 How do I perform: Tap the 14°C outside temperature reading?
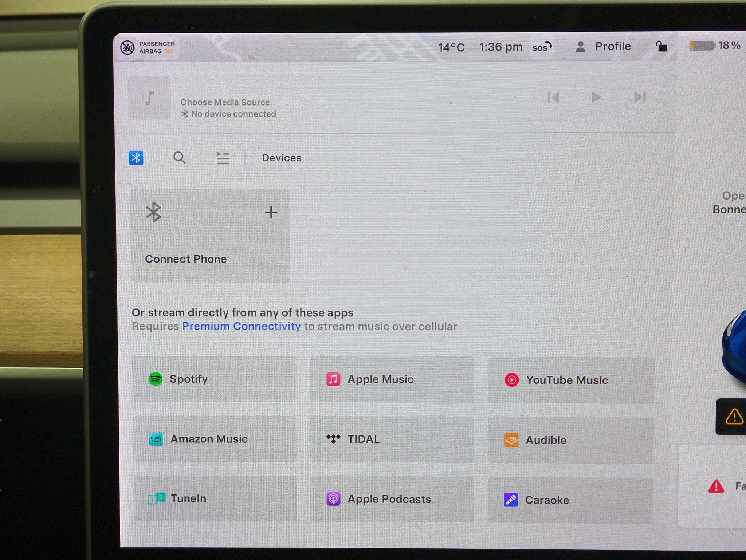pyautogui.click(x=451, y=47)
